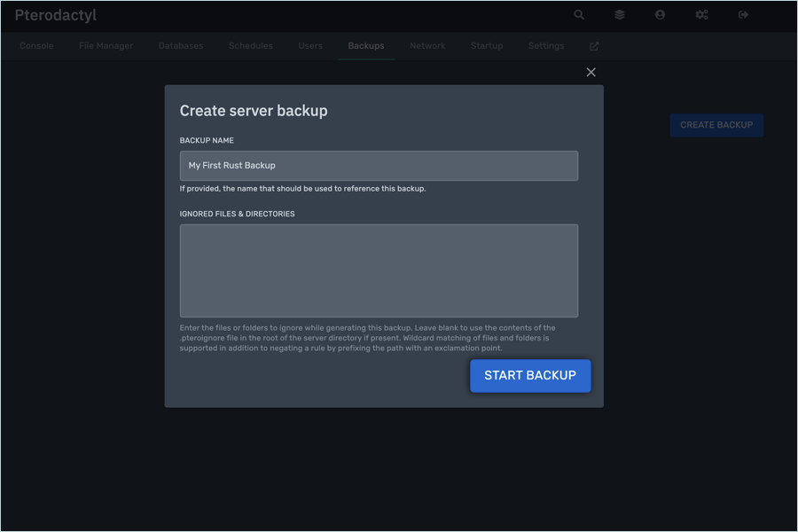798x532 pixels.
Task: Open the account user icon in header
Action: tap(660, 15)
